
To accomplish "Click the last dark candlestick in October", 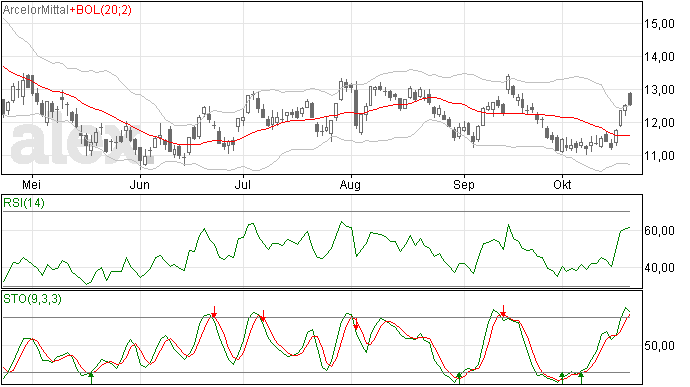I will pos(630,99).
